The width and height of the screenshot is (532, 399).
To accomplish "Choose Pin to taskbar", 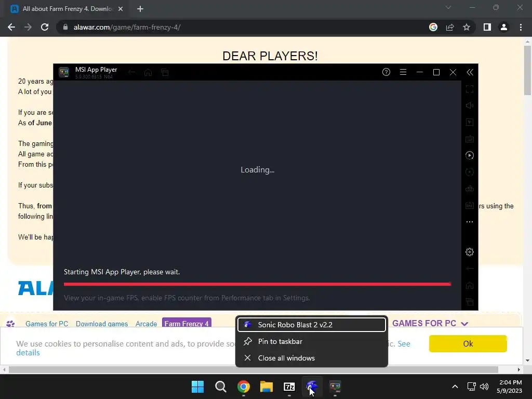I will pos(312,341).
